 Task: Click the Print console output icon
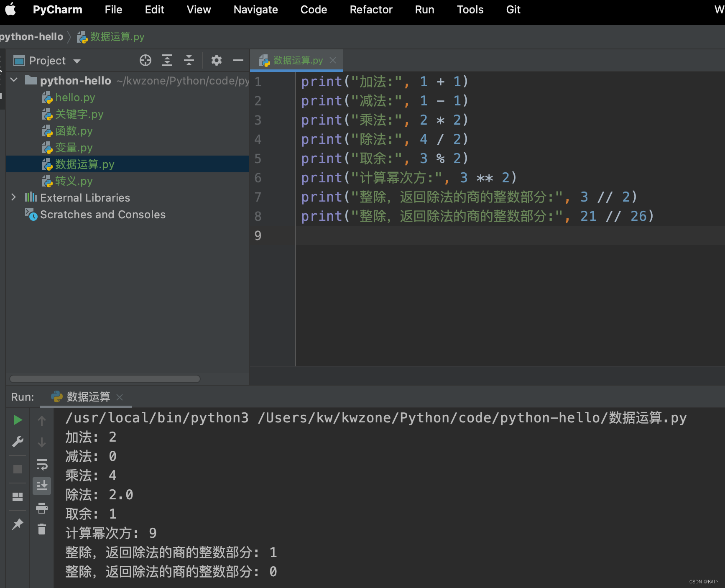pos(42,508)
